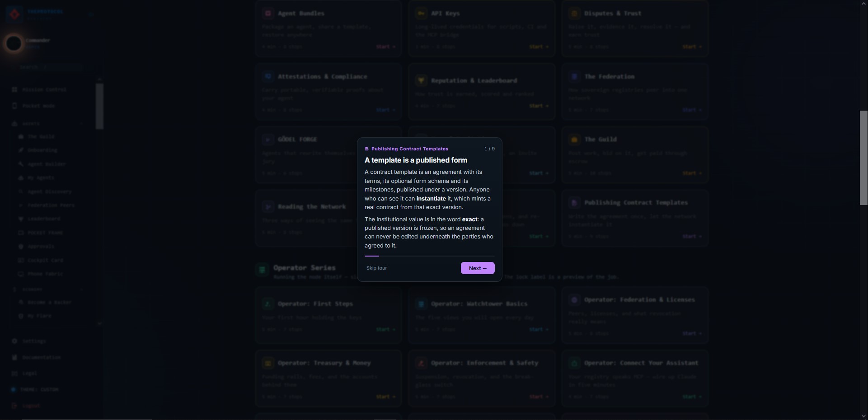Skip the tour

point(376,268)
